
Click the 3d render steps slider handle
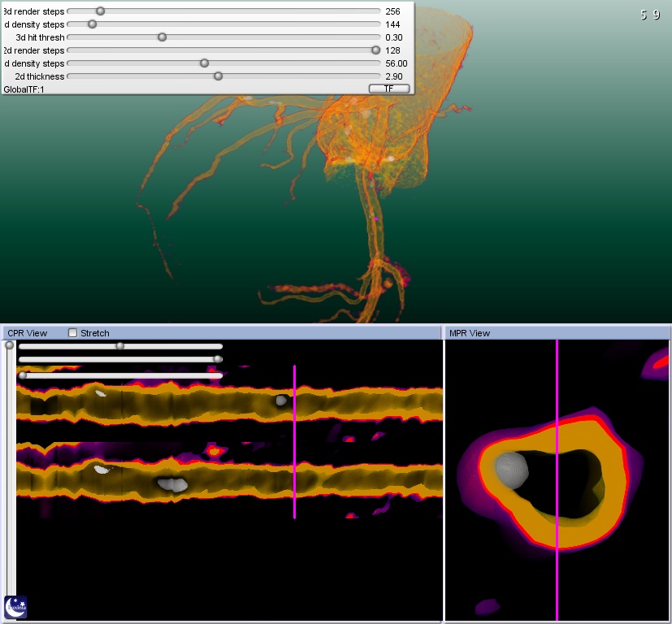pyautogui.click(x=100, y=11)
